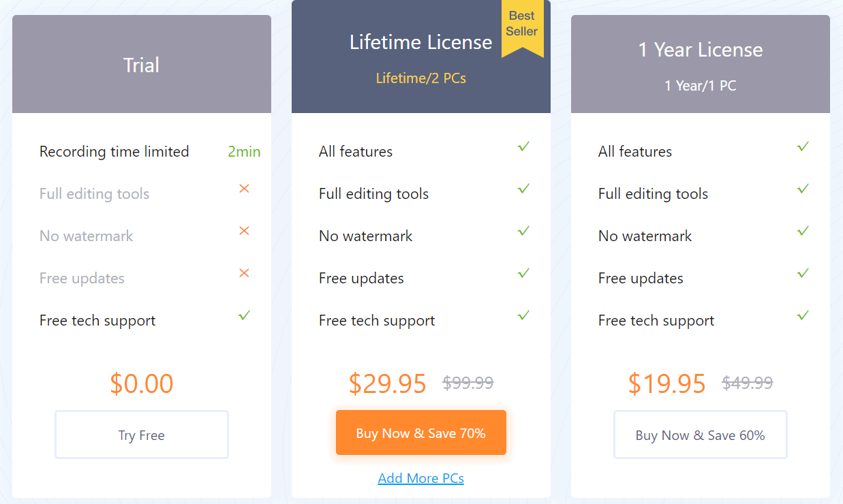The width and height of the screenshot is (843, 504).
Task: Click Buy Now & Save 70%
Action: tap(420, 432)
